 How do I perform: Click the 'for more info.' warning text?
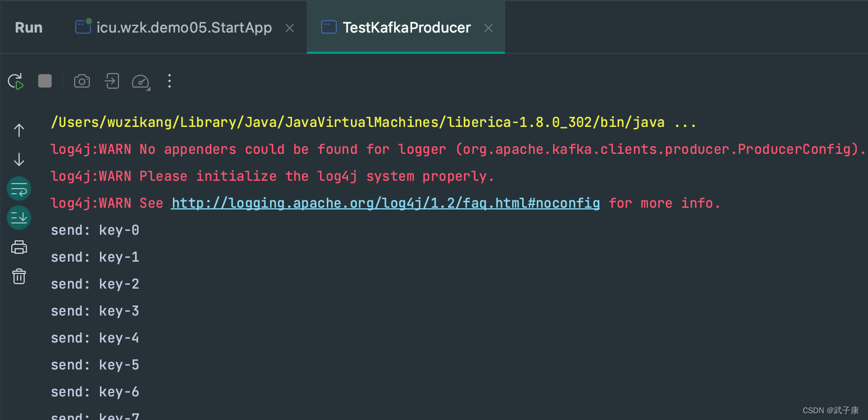click(x=665, y=203)
